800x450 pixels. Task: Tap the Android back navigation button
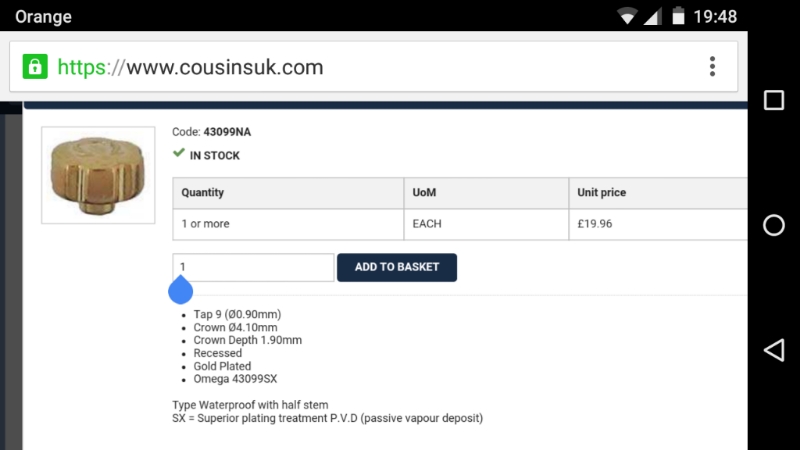click(773, 350)
